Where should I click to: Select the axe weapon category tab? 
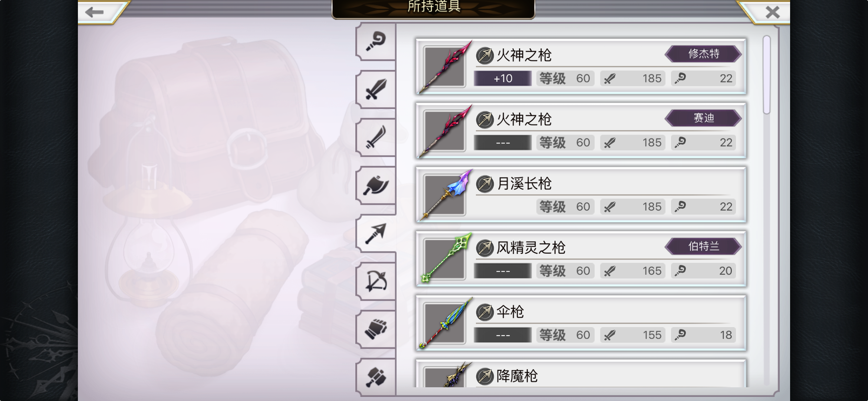376,185
